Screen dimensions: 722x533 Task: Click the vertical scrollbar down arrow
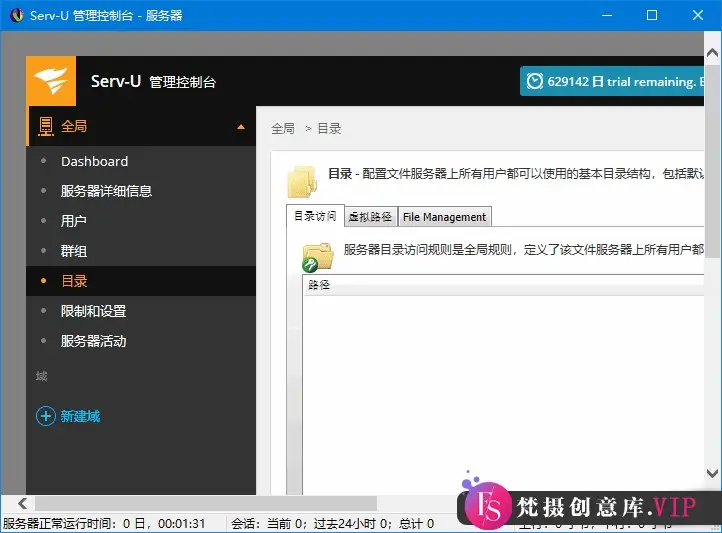coord(712,473)
